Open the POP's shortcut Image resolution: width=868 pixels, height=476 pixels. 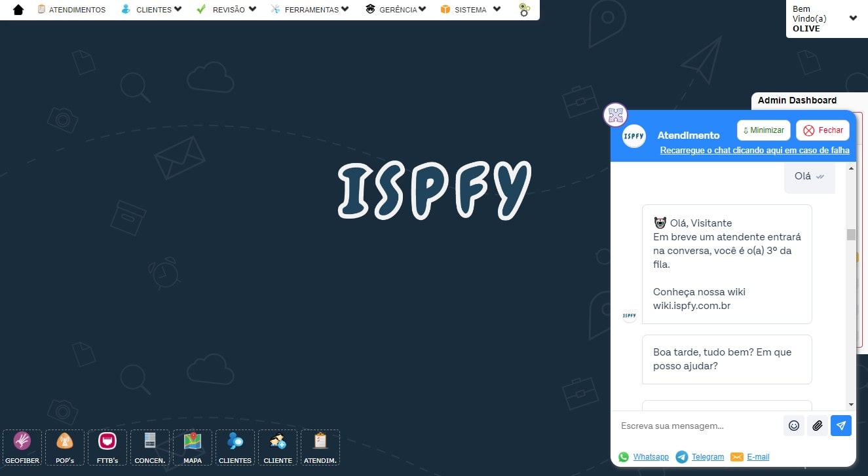[x=65, y=448]
